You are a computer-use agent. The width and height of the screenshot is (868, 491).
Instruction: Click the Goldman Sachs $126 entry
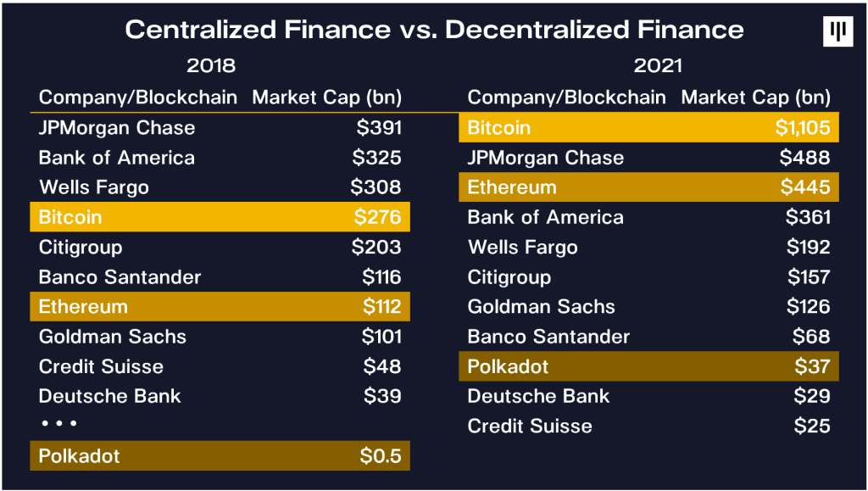(x=648, y=307)
